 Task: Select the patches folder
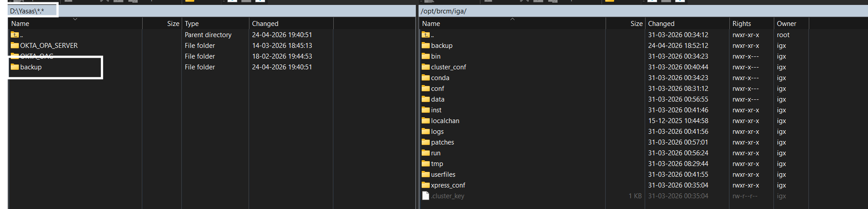(442, 142)
